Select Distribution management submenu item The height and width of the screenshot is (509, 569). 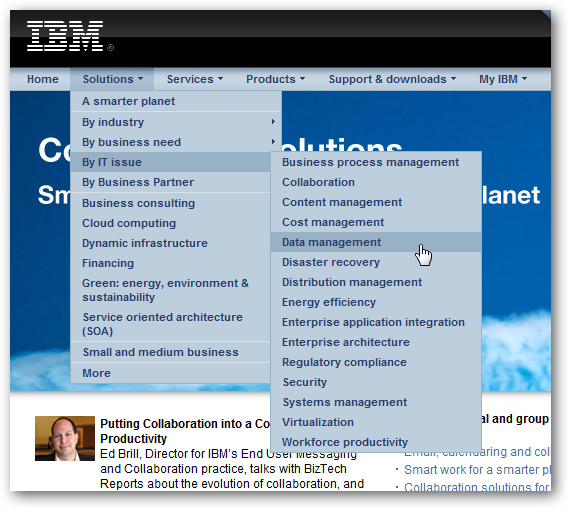point(376,282)
